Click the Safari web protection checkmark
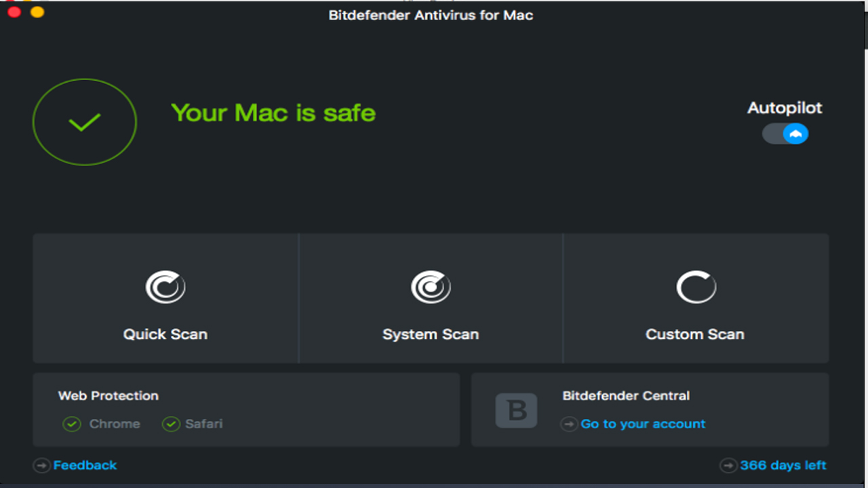 [x=171, y=424]
